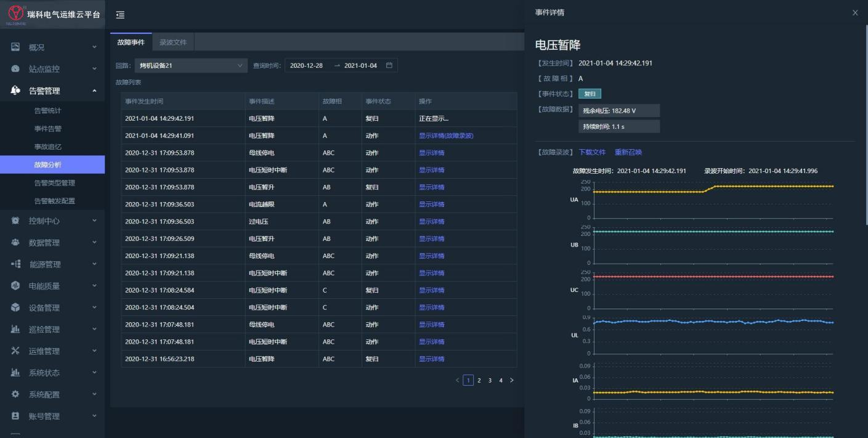Select 事故追忆 in the sidebar submenu
868x438 pixels.
[48, 147]
